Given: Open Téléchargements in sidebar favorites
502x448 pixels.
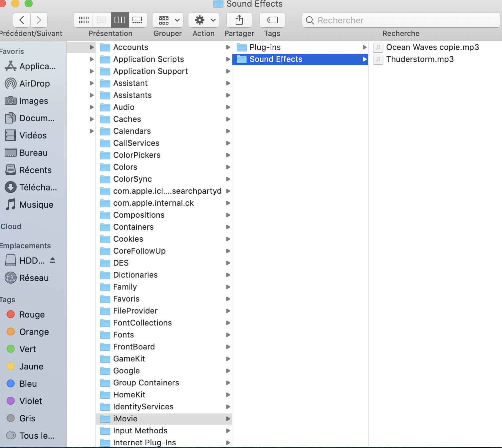Looking at the screenshot, I should tap(38, 187).
